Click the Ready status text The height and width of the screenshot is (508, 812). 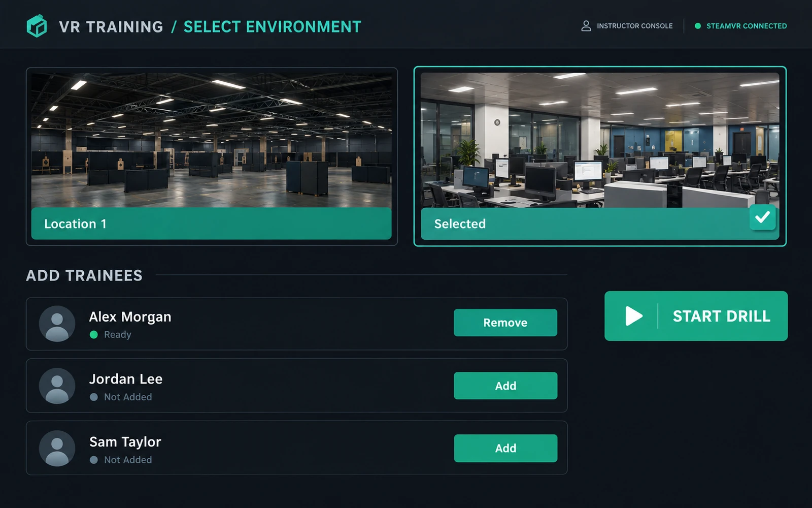118,335
